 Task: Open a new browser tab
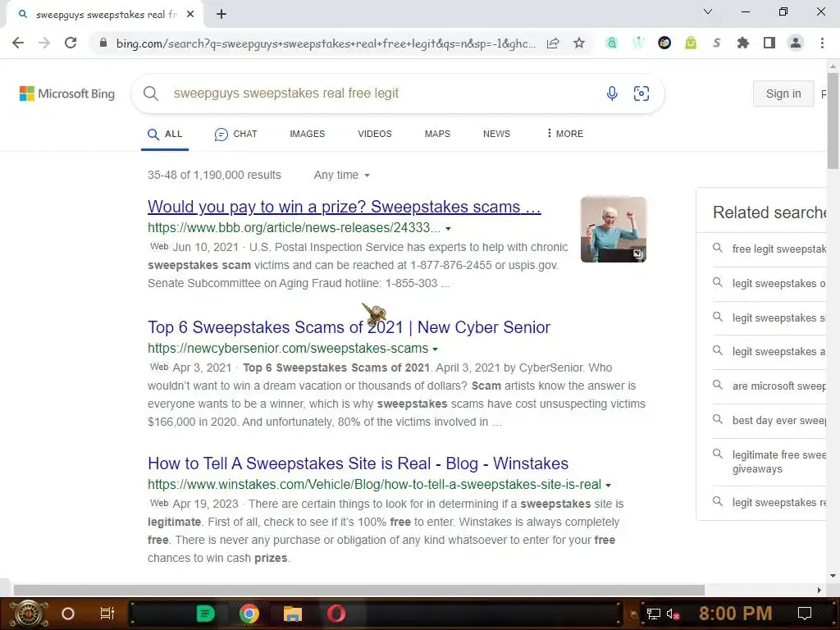pyautogui.click(x=221, y=15)
